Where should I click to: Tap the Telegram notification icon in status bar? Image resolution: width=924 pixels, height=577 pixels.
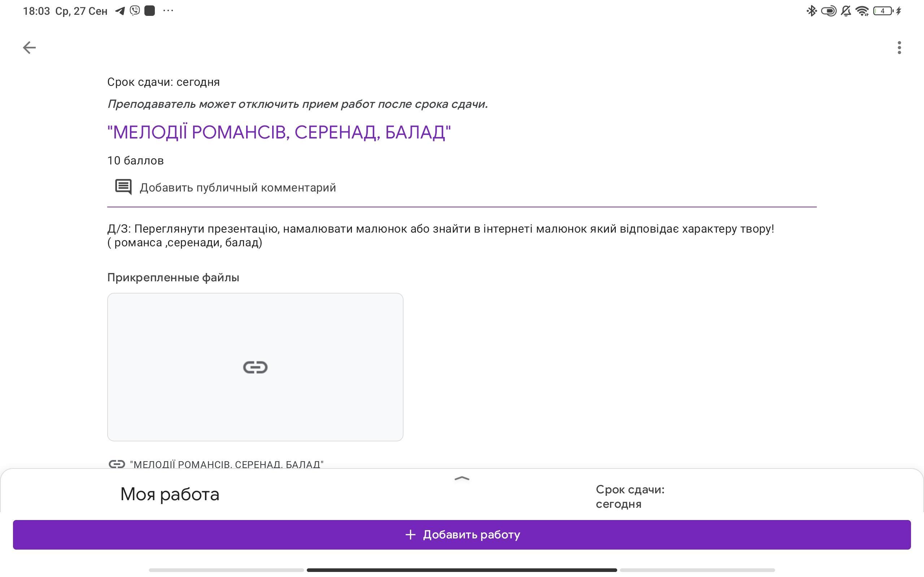click(x=120, y=11)
